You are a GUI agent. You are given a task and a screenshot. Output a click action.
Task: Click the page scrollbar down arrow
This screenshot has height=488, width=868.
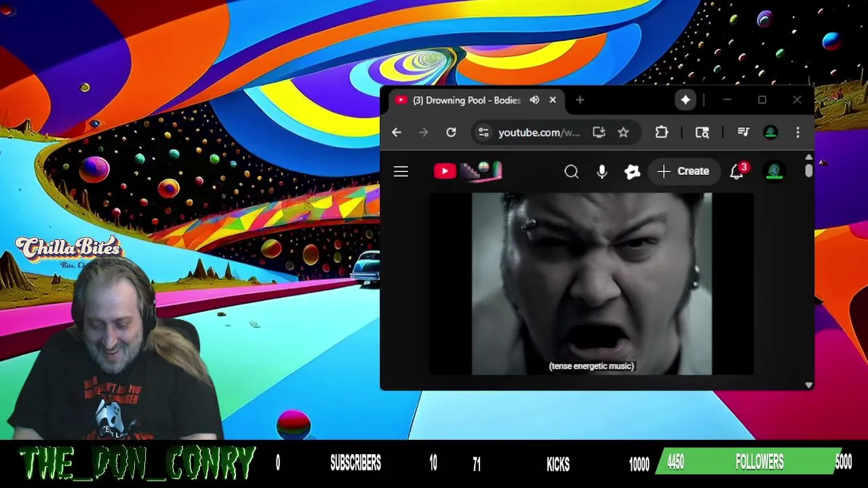coord(809,385)
